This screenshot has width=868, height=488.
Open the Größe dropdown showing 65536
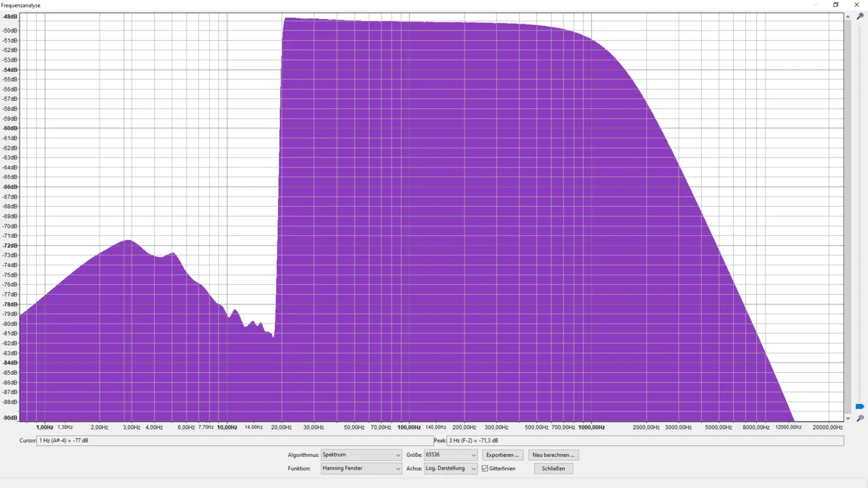(450, 455)
